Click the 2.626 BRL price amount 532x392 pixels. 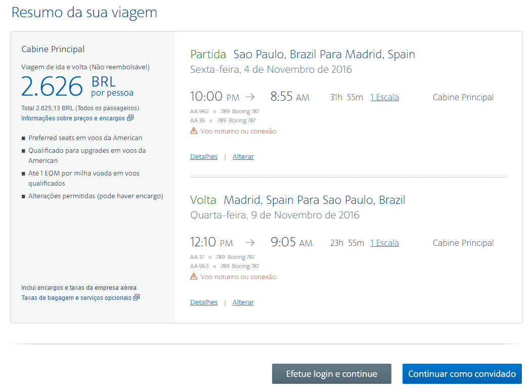pos(52,86)
